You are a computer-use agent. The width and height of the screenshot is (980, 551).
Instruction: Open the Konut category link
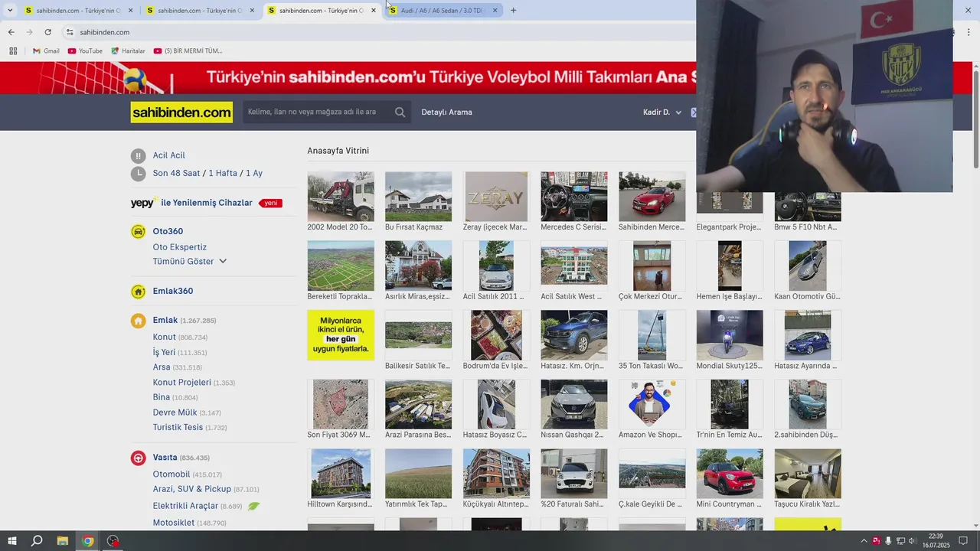pyautogui.click(x=164, y=337)
